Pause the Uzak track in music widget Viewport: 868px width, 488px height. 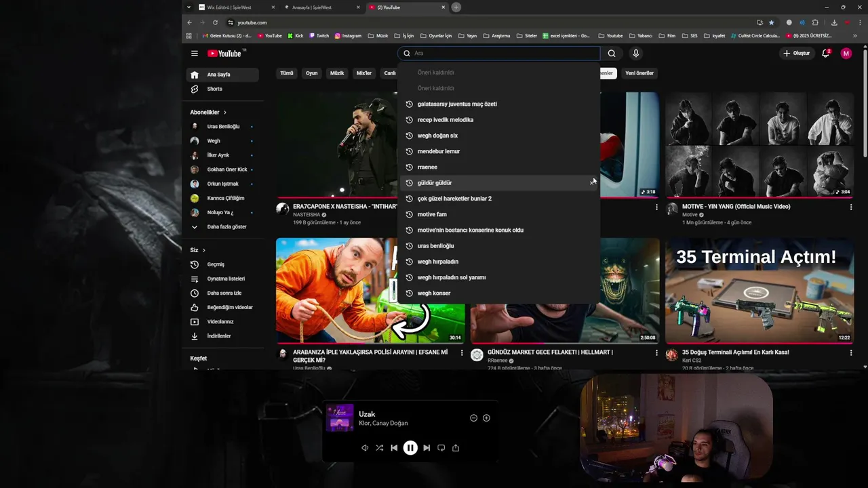click(410, 448)
